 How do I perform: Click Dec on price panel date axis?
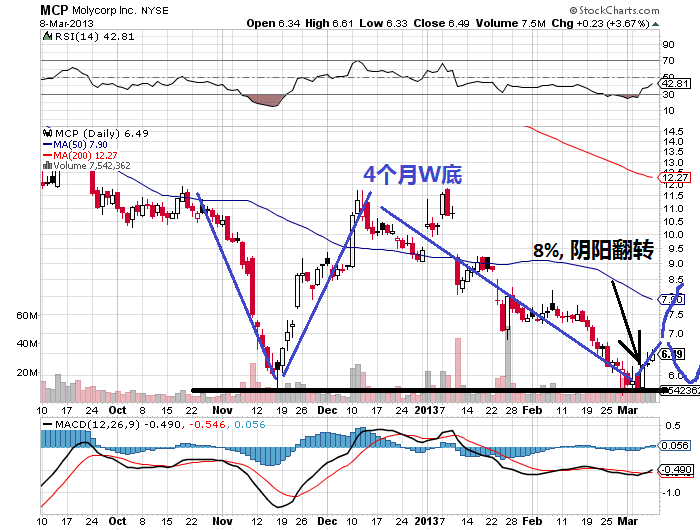tap(327, 410)
